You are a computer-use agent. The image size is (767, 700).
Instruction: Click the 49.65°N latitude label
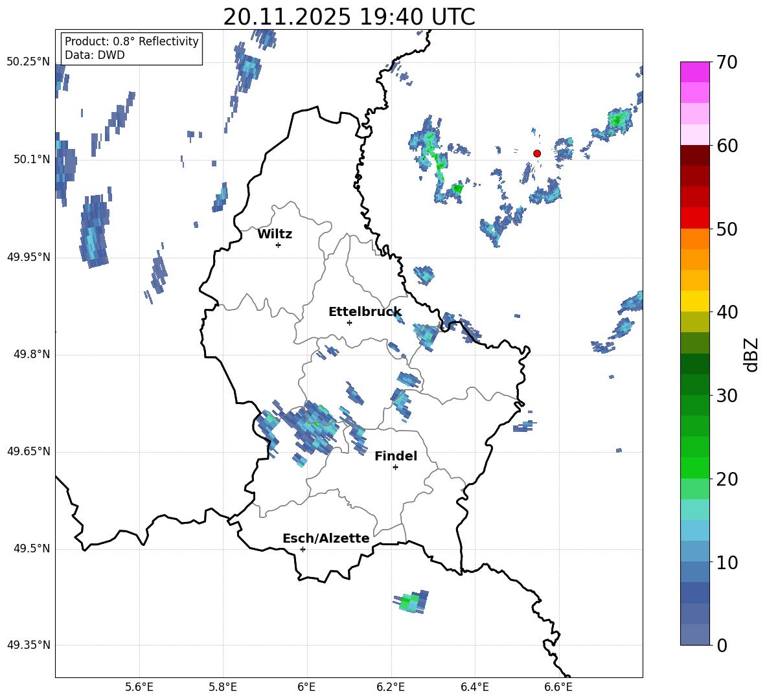[29, 451]
